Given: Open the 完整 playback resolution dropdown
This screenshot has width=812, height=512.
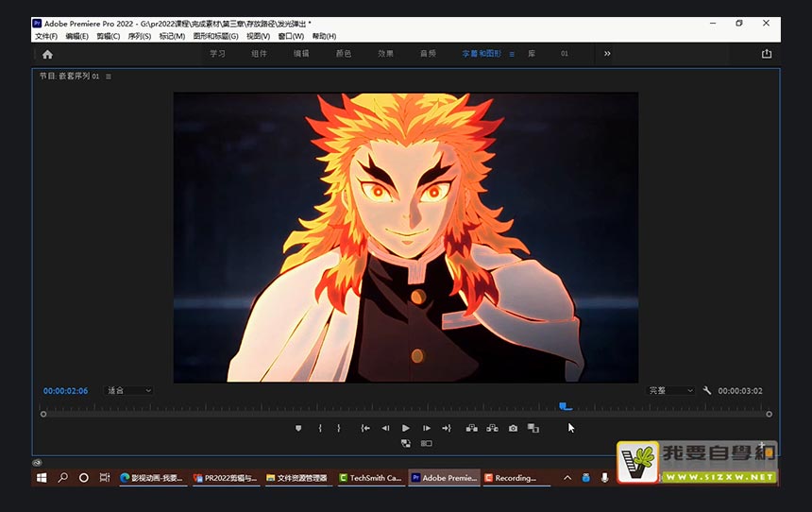Looking at the screenshot, I should (x=670, y=391).
